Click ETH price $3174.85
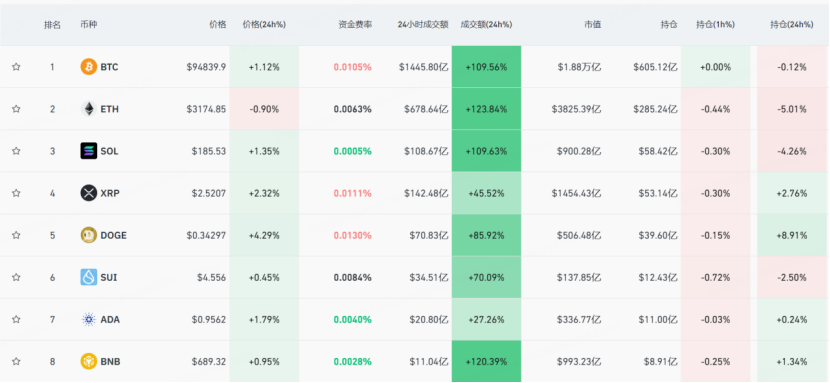Screen dimensions: 830x383 [206, 109]
